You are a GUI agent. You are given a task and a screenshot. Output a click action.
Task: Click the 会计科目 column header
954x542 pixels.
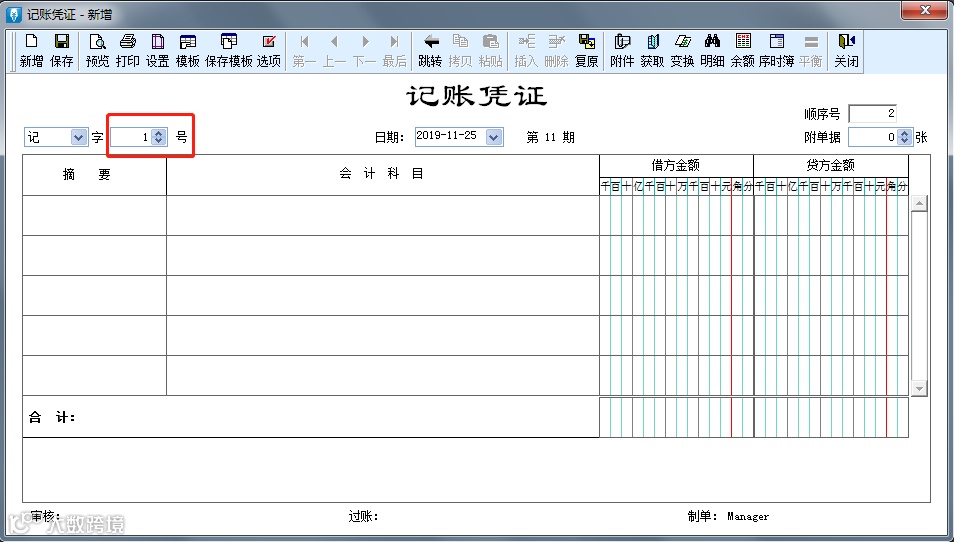[x=383, y=175]
